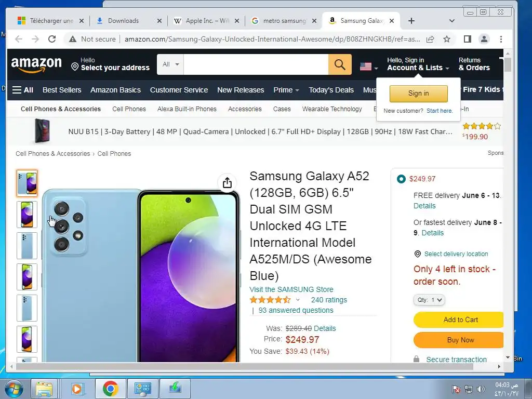Image resolution: width=532 pixels, height=399 pixels.
Task: Select the first product thumbnail
Action: click(x=27, y=183)
